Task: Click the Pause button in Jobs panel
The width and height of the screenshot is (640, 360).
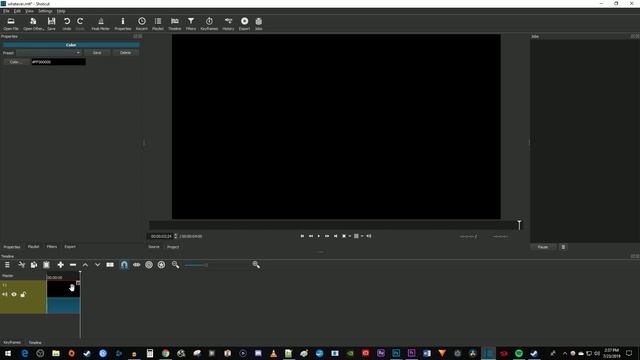Action: [x=543, y=247]
